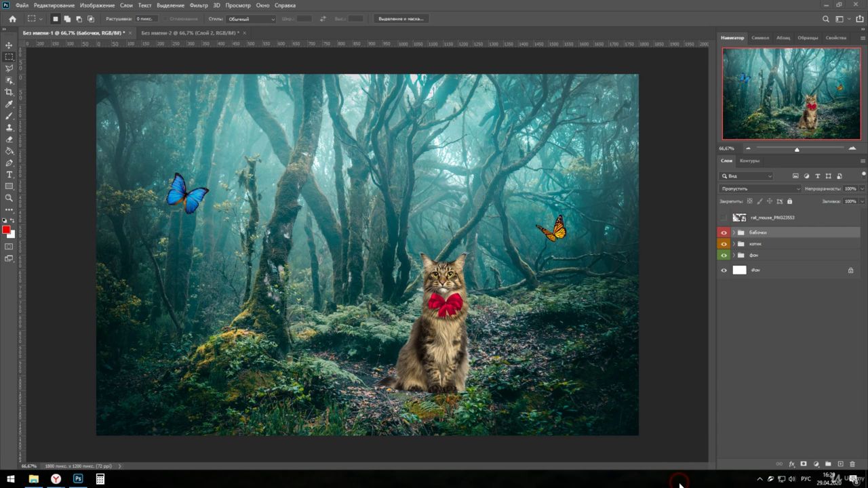Toggle lock position

[x=770, y=201]
